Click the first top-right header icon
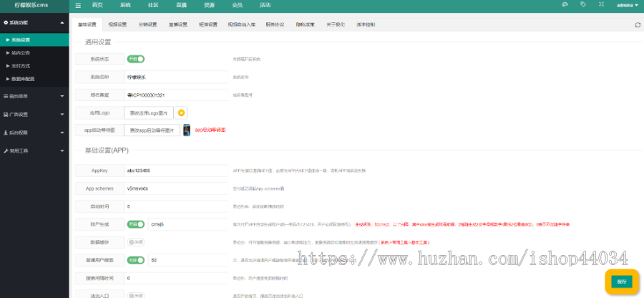 click(x=565, y=4)
